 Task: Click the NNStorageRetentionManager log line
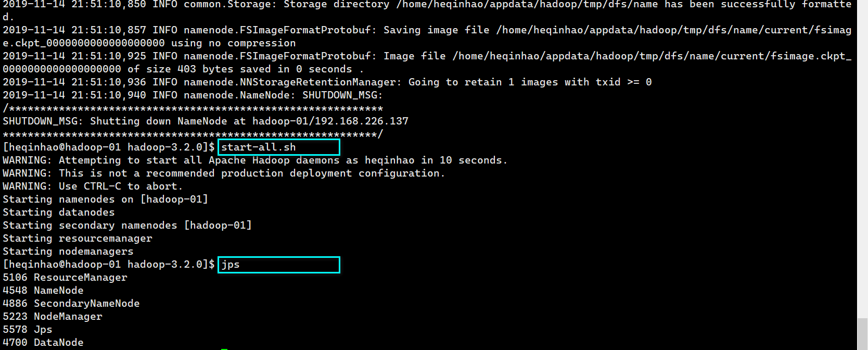[327, 82]
